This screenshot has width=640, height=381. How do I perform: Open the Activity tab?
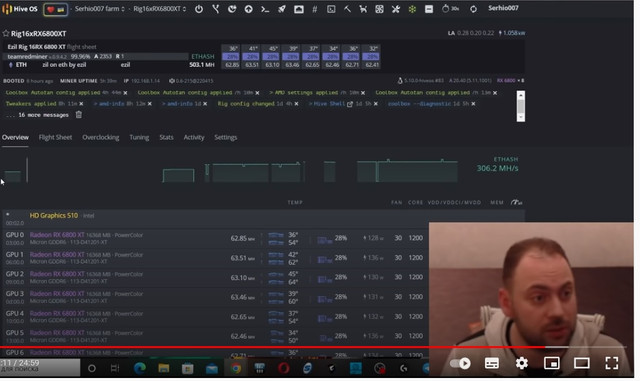coord(194,137)
